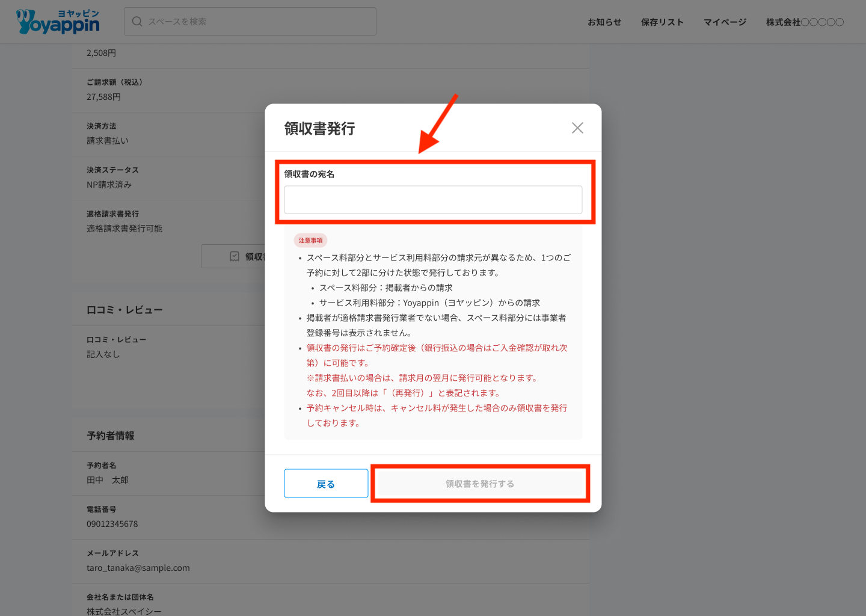Viewport: 866px width, 616px height.
Task: Click the pink 注意事項 badge
Action: click(310, 240)
